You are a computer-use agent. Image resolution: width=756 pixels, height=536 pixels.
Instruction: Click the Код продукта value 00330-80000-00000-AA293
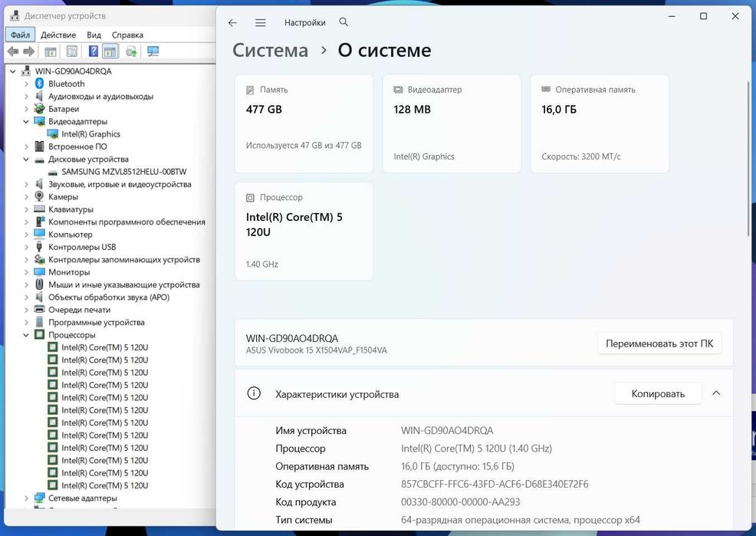461,501
